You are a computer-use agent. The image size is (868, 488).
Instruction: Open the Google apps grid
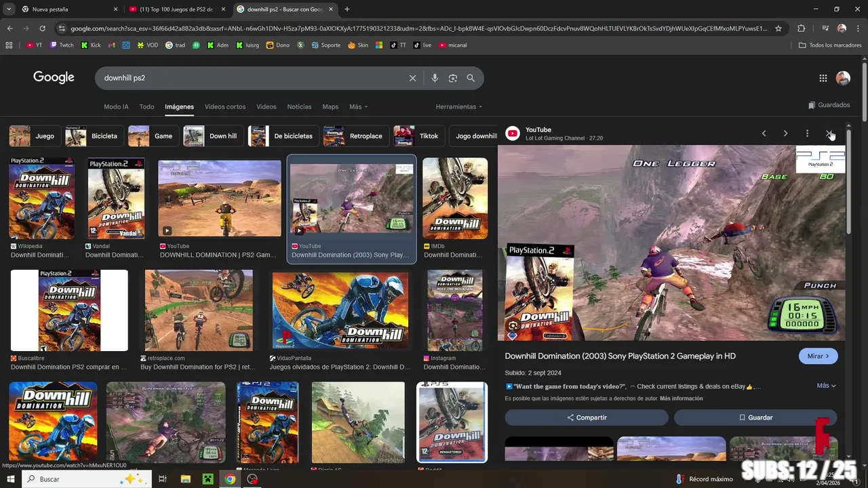(x=823, y=78)
